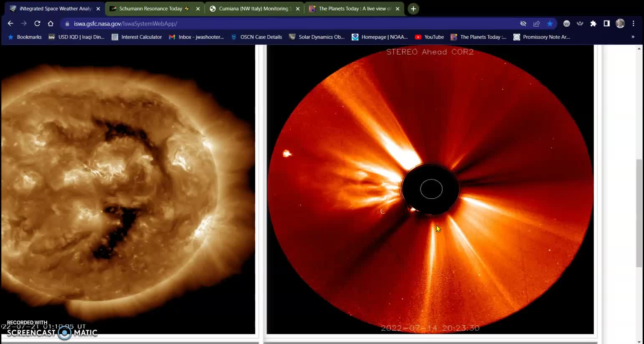
Task: Click the STEREO Ahead COR2 coronagraph image
Action: [x=430, y=190]
